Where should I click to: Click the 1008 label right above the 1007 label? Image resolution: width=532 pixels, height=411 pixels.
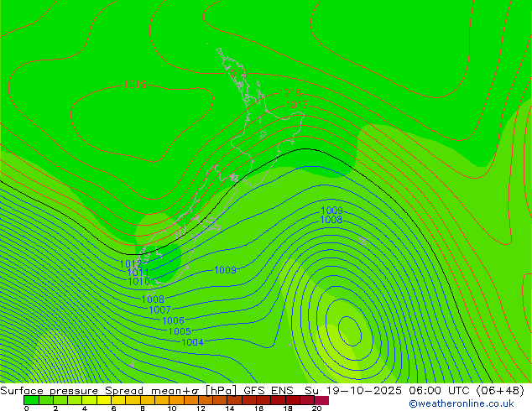pyautogui.click(x=153, y=299)
